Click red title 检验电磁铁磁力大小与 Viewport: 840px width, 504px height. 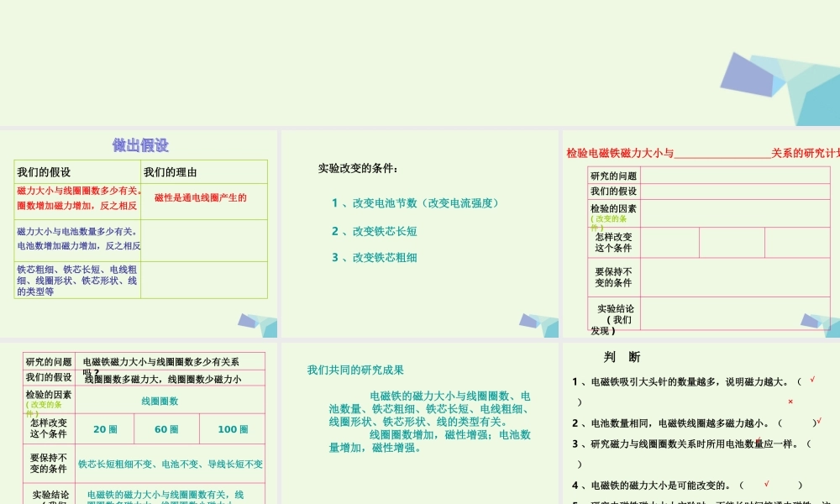[620, 153]
